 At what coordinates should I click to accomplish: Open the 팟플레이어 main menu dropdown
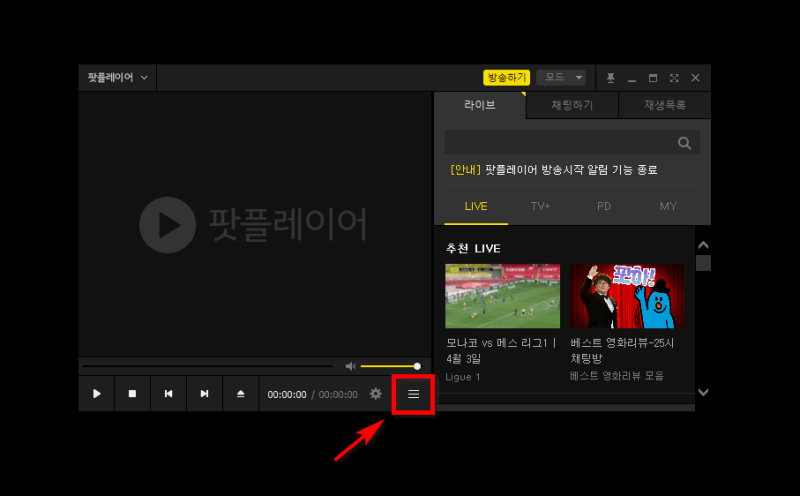(x=117, y=78)
